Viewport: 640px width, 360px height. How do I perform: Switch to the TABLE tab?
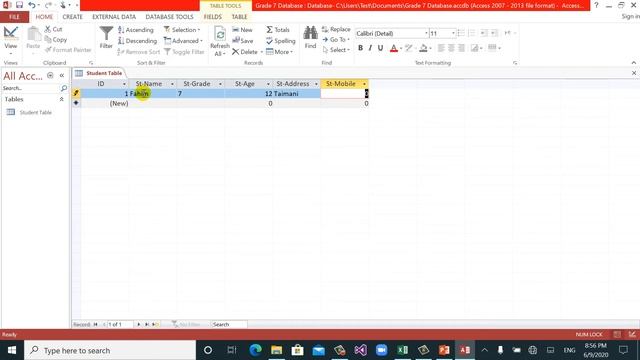240,17
